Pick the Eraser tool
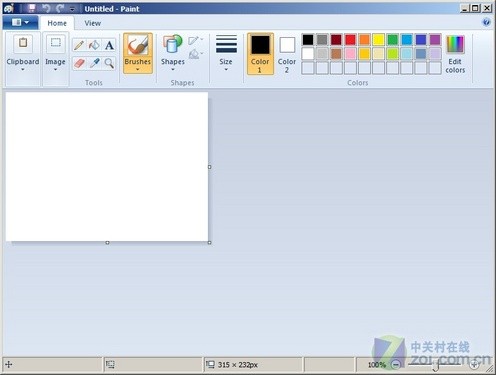This screenshot has height=375, width=496. click(x=79, y=63)
